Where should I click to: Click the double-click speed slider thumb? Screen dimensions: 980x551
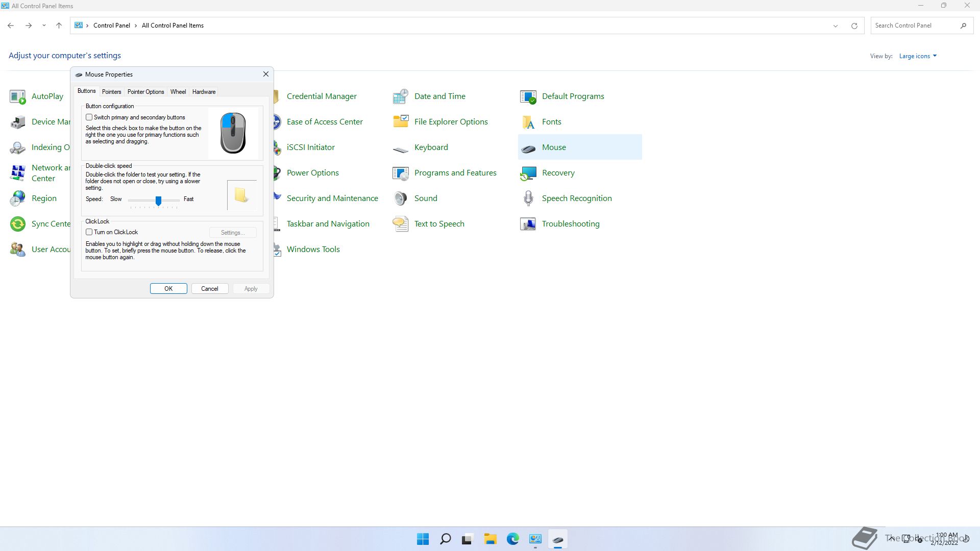158,201
